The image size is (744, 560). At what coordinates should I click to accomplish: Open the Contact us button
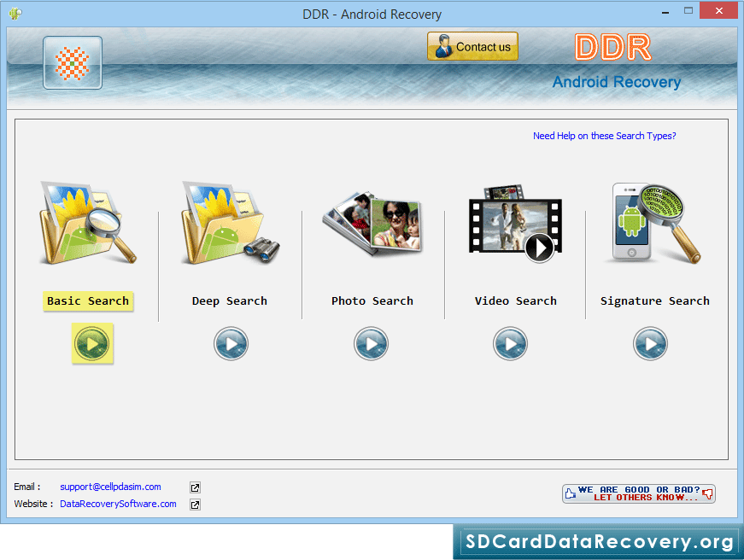472,46
